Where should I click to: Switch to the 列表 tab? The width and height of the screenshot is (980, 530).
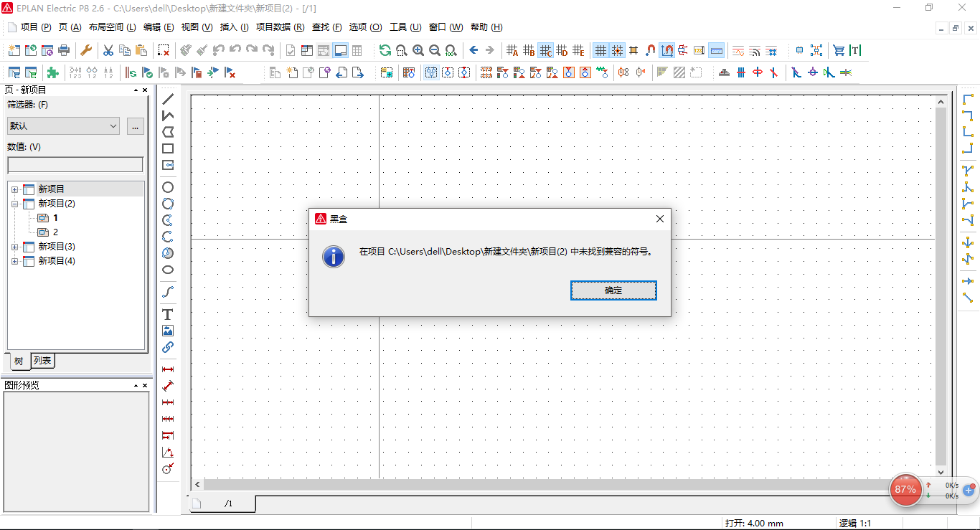[x=42, y=361]
